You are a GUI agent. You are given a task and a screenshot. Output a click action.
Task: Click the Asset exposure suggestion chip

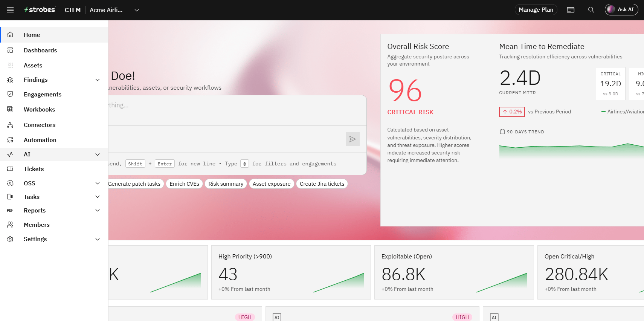coord(272,184)
